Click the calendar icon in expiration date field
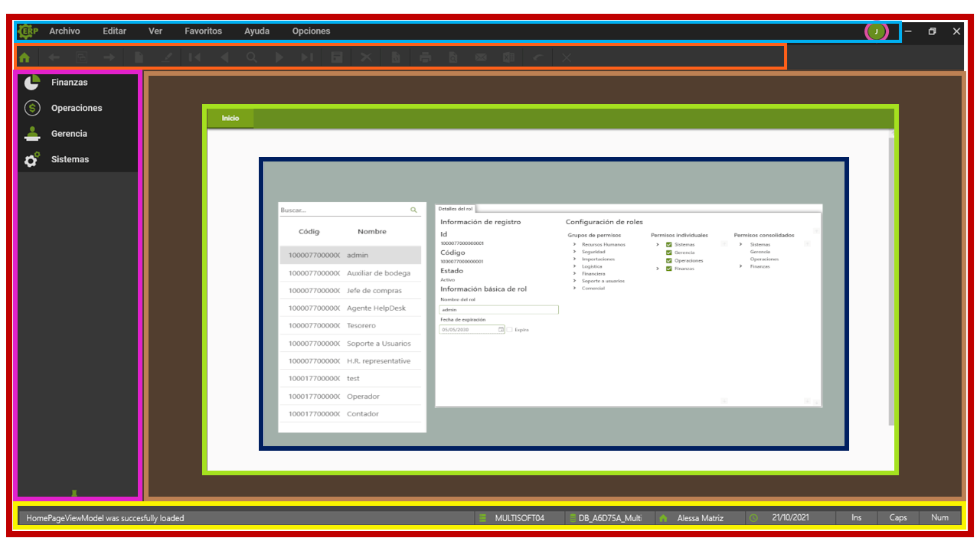The image size is (980, 551). (x=501, y=330)
